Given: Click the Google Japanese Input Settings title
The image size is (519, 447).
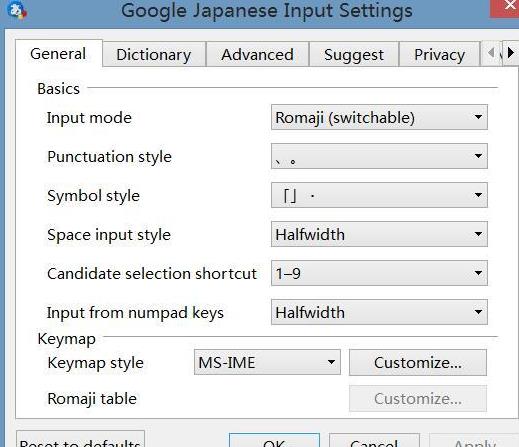Looking at the screenshot, I should pyautogui.click(x=267, y=11).
